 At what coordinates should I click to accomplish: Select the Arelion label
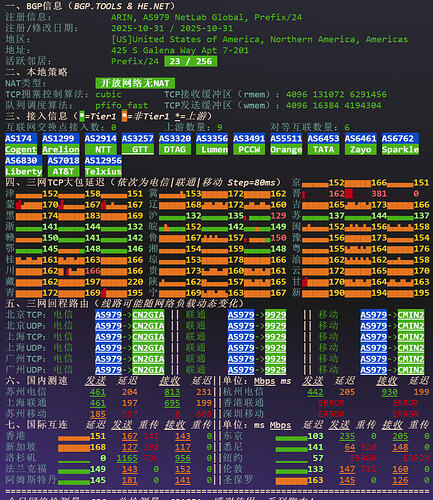tap(61, 149)
